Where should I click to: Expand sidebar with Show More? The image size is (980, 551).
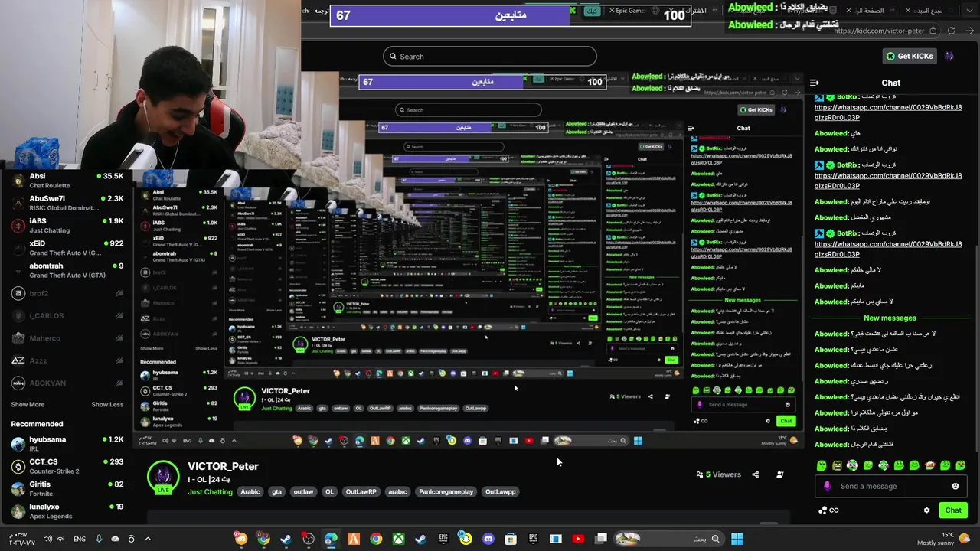pyautogui.click(x=28, y=404)
